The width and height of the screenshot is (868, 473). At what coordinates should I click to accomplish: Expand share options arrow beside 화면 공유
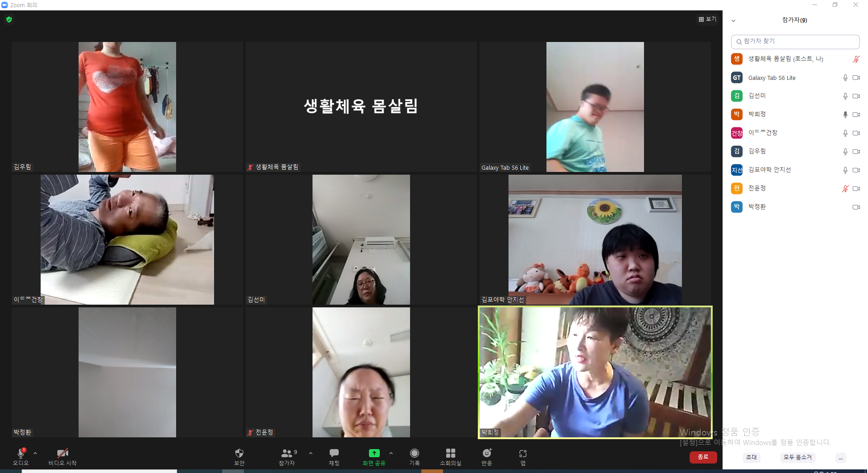(391, 453)
